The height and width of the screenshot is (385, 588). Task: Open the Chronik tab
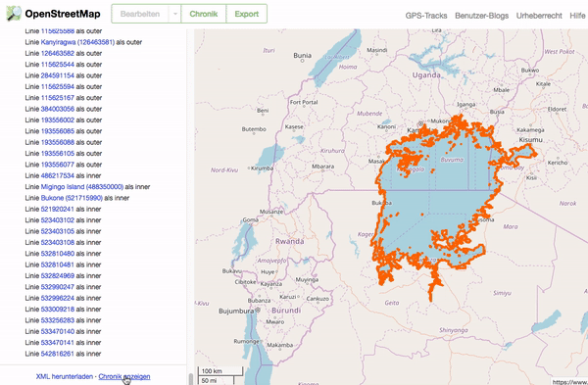(204, 14)
